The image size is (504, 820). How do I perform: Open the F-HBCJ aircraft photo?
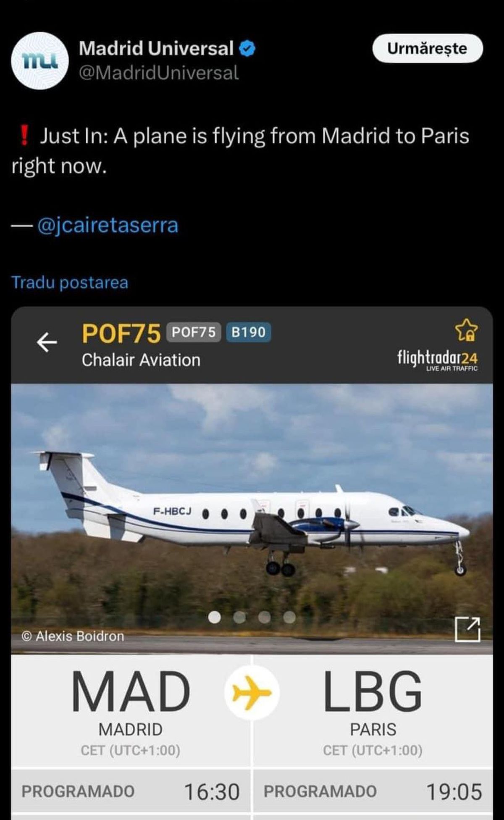(252, 518)
